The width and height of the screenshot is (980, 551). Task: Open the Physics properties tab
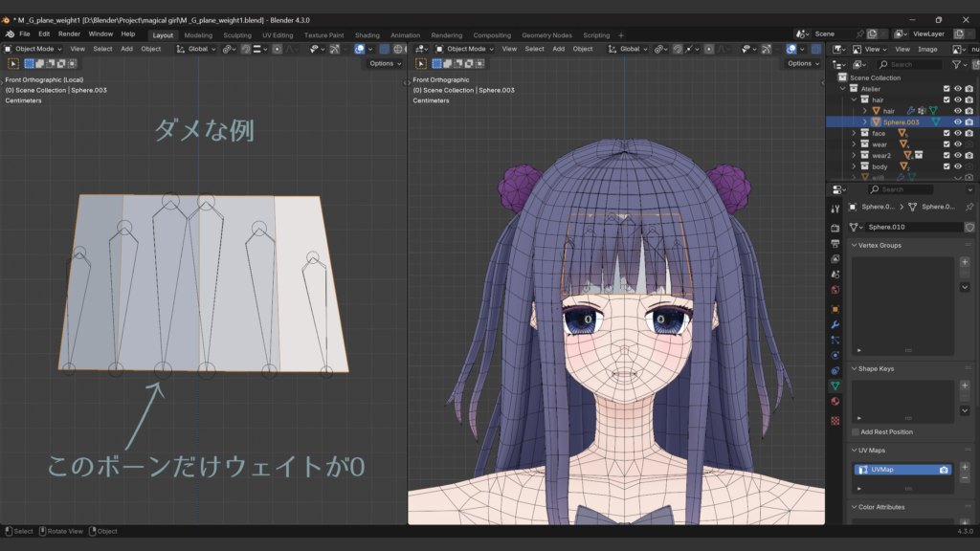pyautogui.click(x=835, y=355)
